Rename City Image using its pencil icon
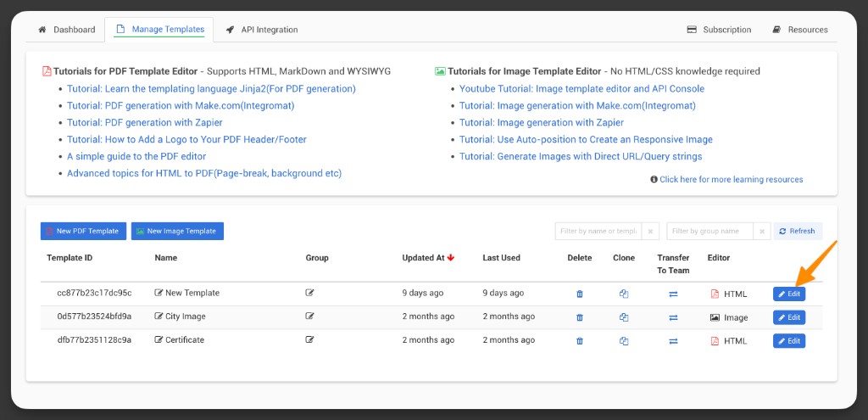The height and width of the screenshot is (420, 868). 159,316
